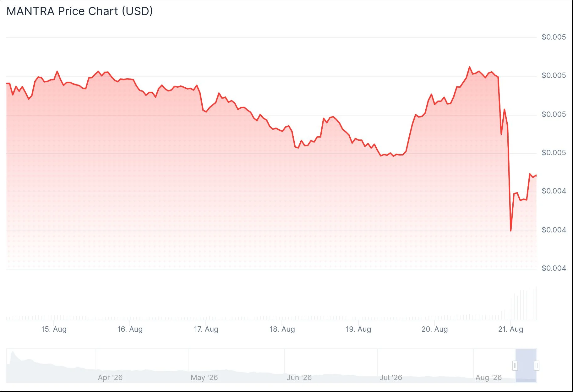573x392 pixels.
Task: Jump navigator to Aug '26
Action: (x=488, y=378)
